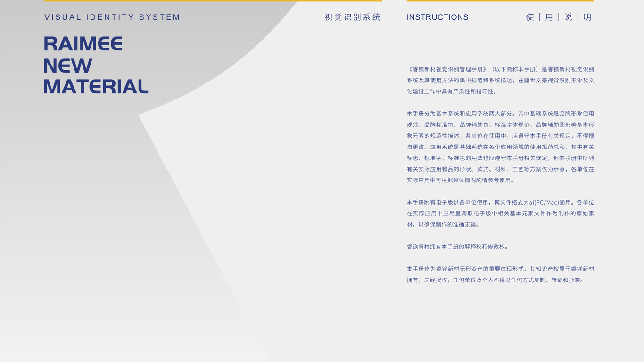Click the line starting "本手册附有电子版供各单位使用"
Screen dimensions: 644x362
coord(500,202)
